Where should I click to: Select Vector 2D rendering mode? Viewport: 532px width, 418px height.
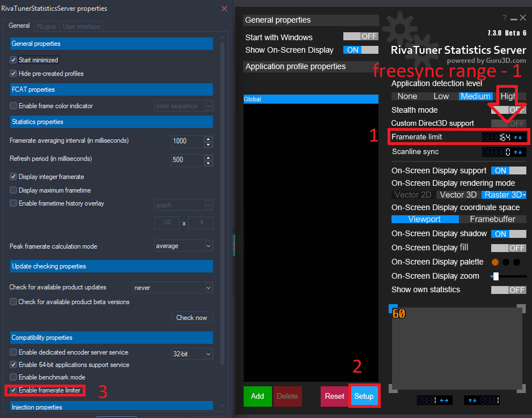click(413, 195)
